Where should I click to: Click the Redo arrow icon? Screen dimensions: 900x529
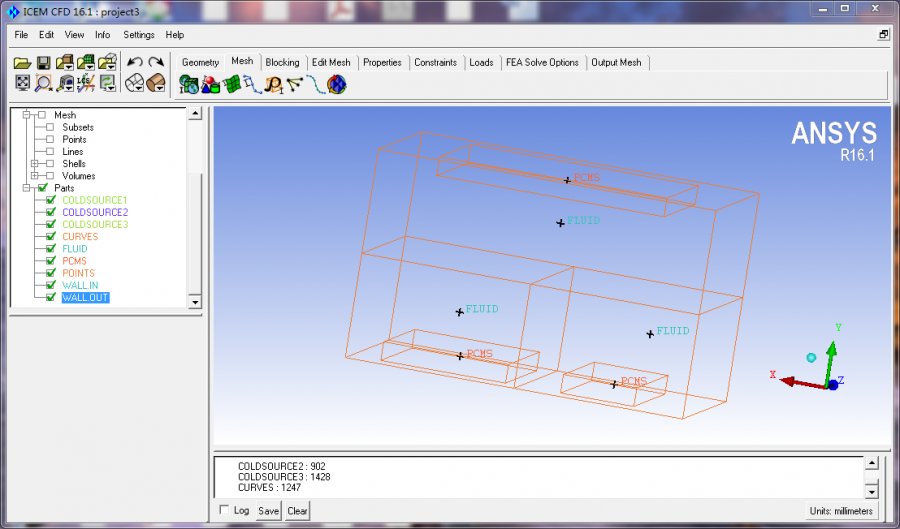click(x=156, y=63)
